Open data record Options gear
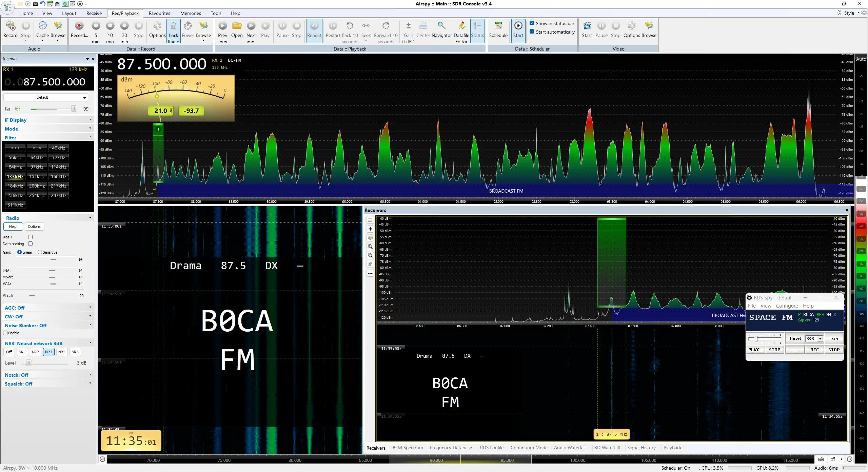Image resolution: width=868 pixels, height=472 pixels. 157,26
